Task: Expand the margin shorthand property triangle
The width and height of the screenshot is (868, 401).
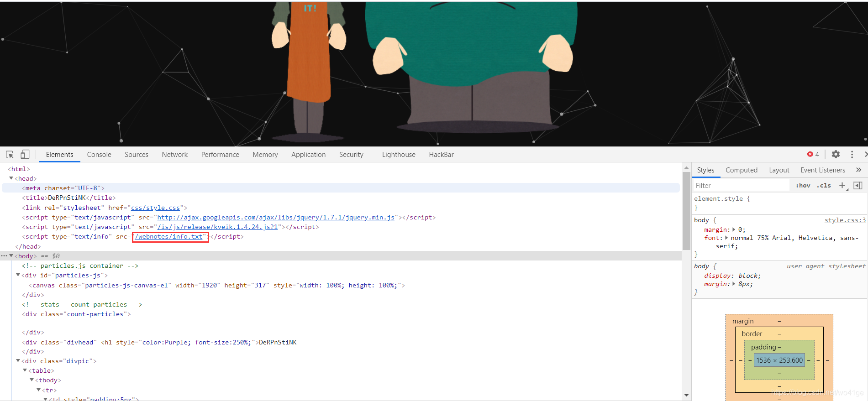Action: (x=734, y=229)
